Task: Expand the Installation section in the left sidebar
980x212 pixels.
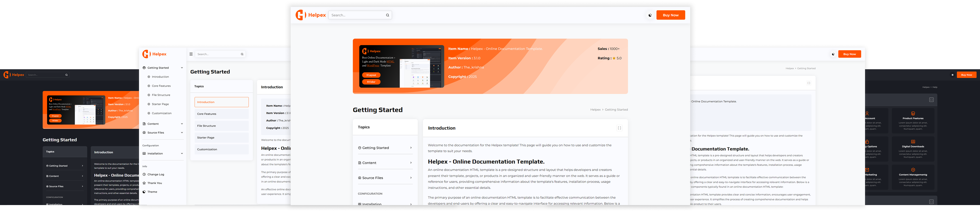Action: (163, 154)
